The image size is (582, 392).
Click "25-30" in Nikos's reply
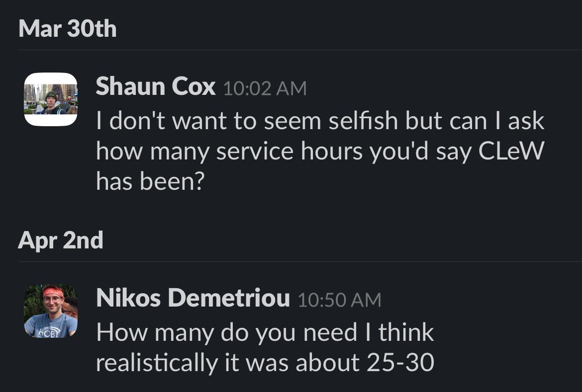400,363
